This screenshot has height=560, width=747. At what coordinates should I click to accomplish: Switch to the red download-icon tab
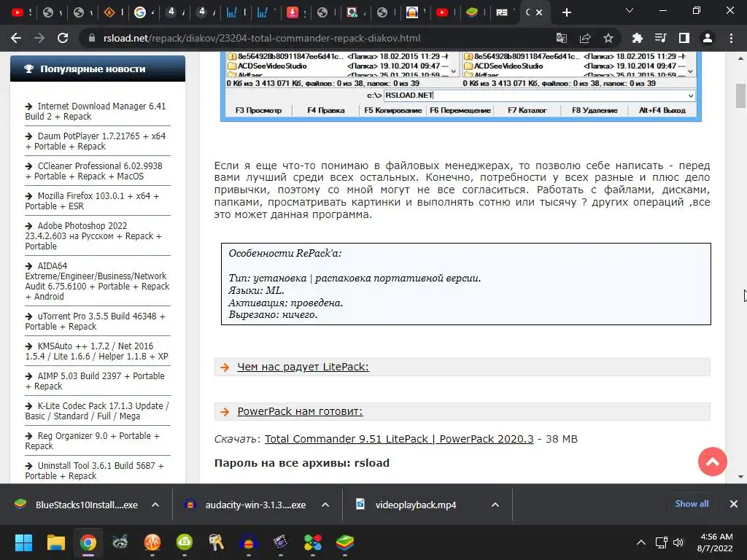pos(293,12)
